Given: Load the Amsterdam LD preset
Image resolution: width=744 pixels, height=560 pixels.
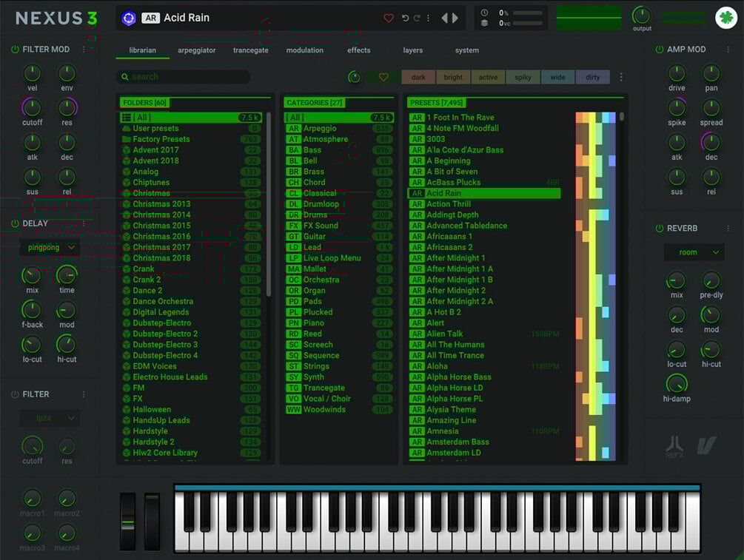Looking at the screenshot, I should [x=484, y=453].
